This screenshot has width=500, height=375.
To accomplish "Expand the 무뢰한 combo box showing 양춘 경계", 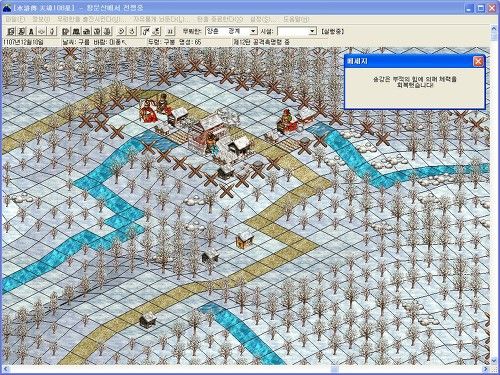I will (x=253, y=31).
